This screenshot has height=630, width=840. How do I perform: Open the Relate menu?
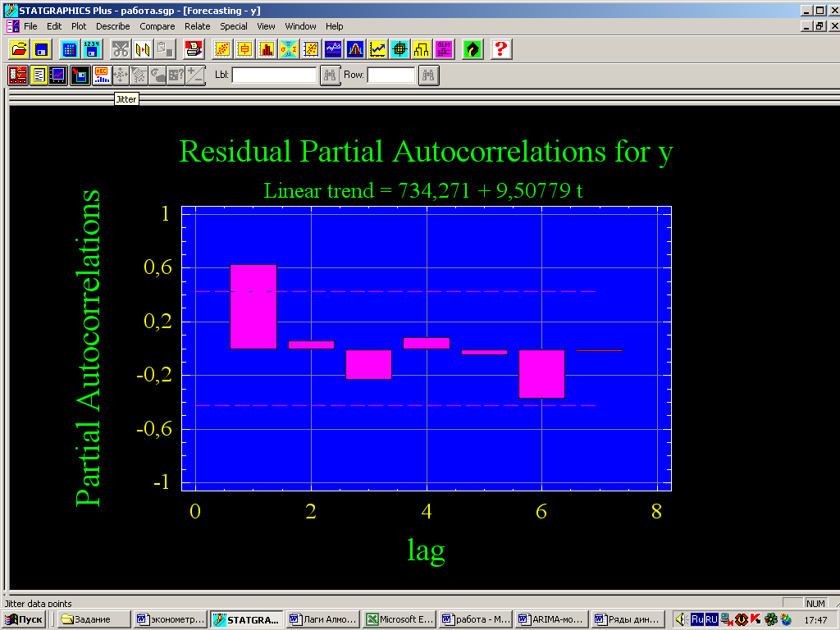pyautogui.click(x=197, y=26)
